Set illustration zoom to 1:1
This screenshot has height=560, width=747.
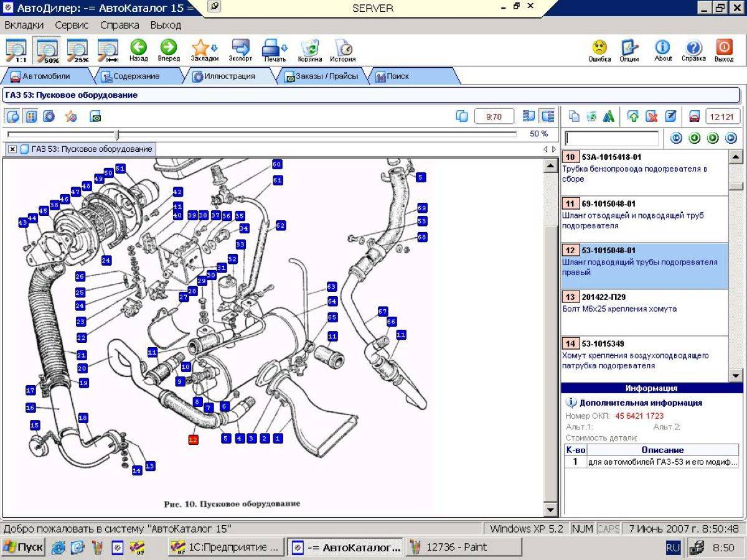click(16, 50)
